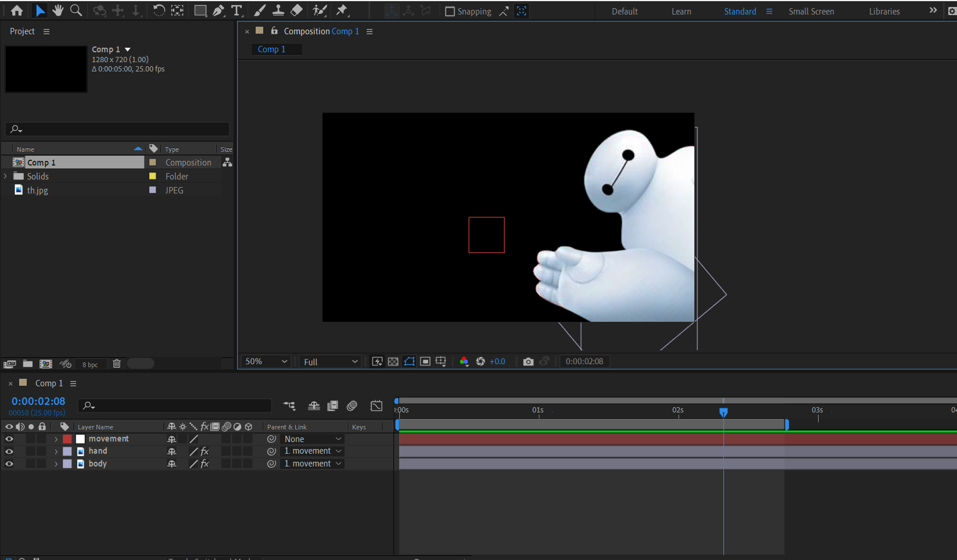Select the Roto Brush tool
This screenshot has width=957, height=560.
(320, 10)
